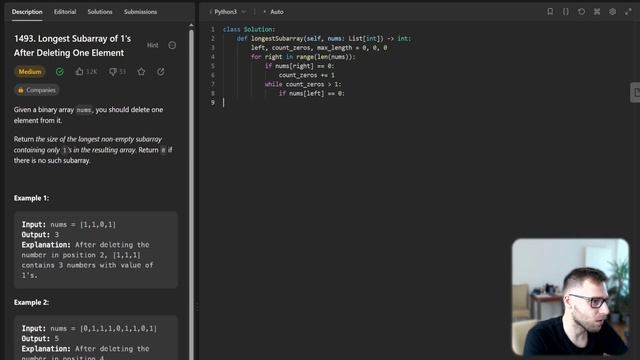Click Example 1 input 'nums = [1,1,0,1]'
This screenshot has width=640, height=360.
[83, 224]
